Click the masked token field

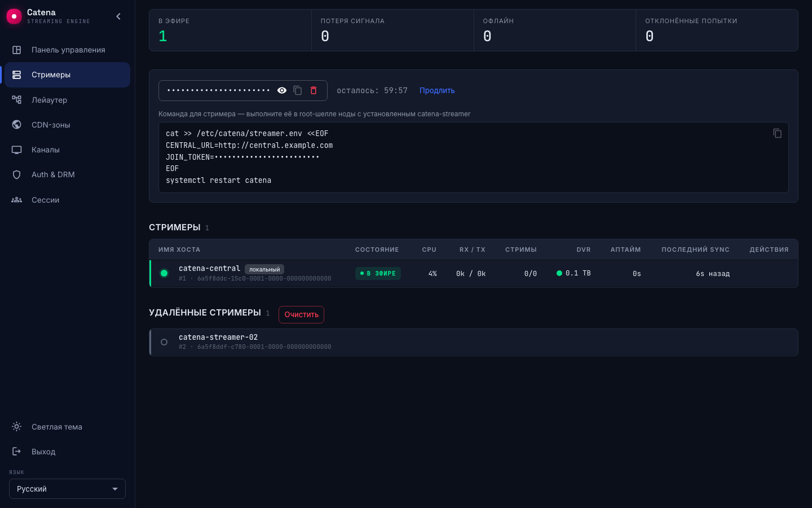[218, 90]
